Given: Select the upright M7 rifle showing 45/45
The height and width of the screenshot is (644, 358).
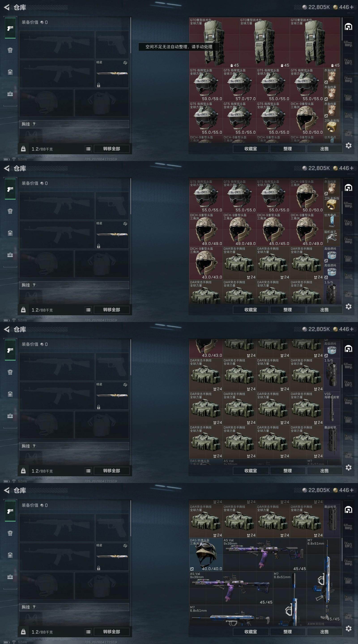Looking at the screenshot, I should 323,580.
